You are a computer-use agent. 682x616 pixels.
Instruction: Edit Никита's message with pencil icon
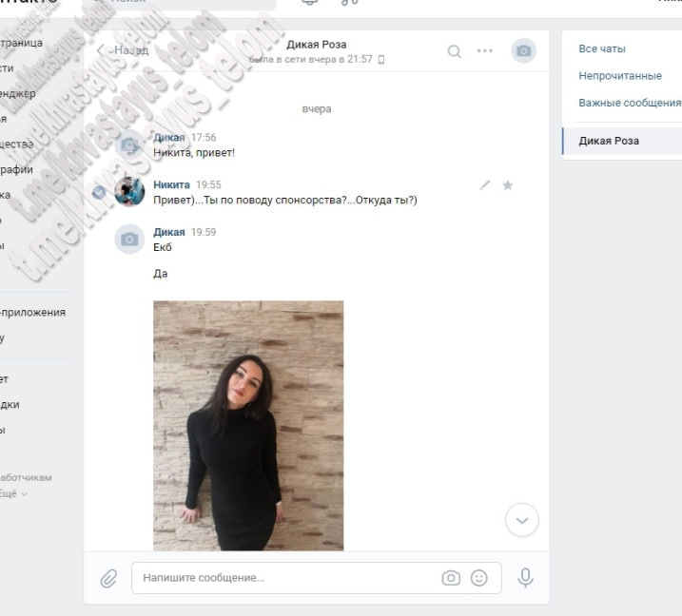click(484, 185)
